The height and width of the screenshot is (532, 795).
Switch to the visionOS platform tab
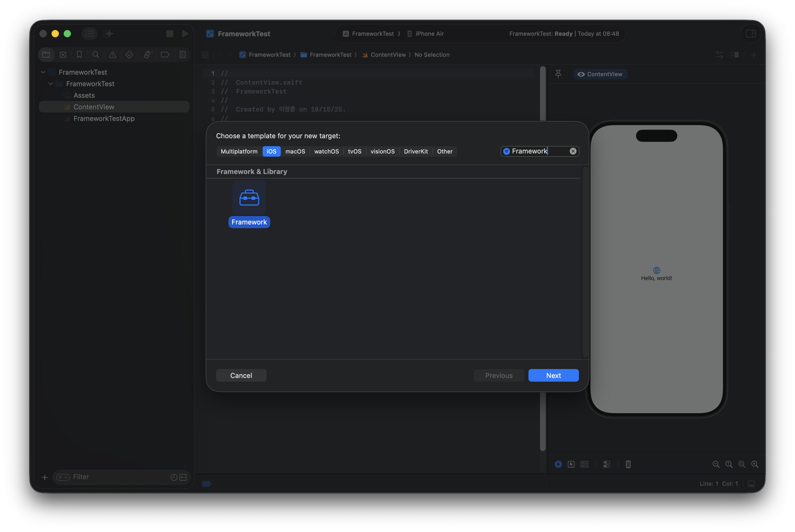[383, 151]
